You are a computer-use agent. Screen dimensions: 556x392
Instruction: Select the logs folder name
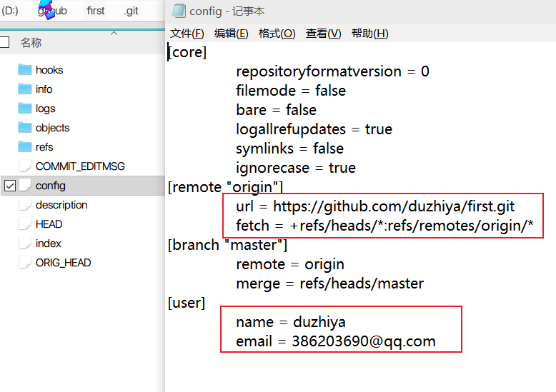(x=46, y=109)
